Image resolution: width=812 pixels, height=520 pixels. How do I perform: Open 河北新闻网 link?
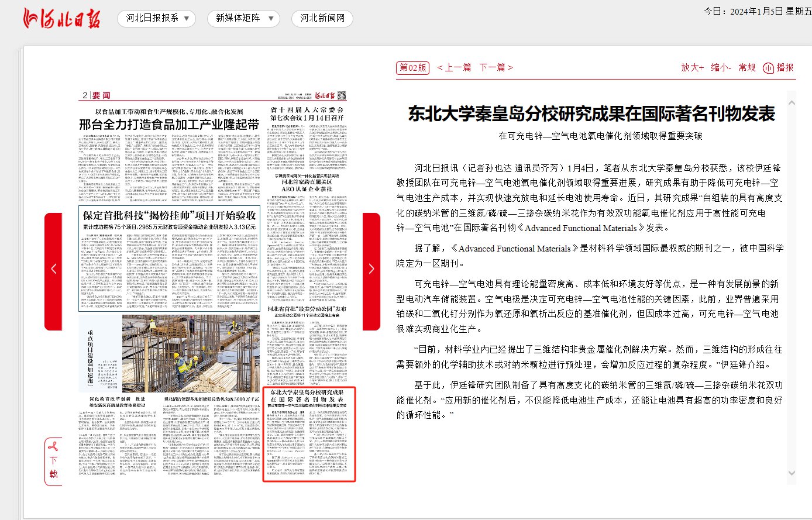coord(322,18)
